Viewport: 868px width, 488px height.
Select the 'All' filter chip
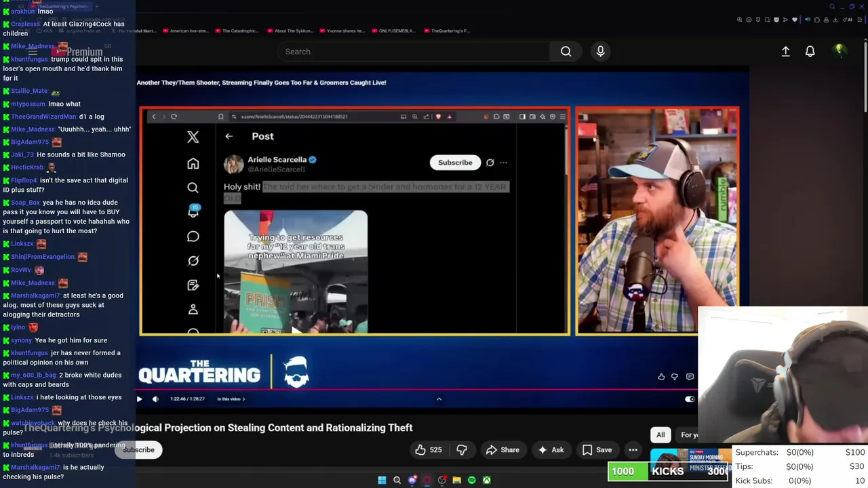[x=660, y=435]
